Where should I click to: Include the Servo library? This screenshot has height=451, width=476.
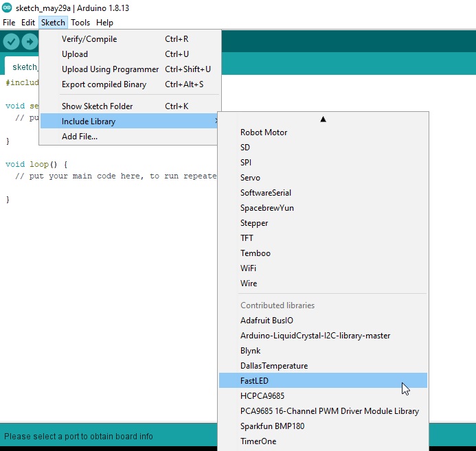click(x=323, y=178)
